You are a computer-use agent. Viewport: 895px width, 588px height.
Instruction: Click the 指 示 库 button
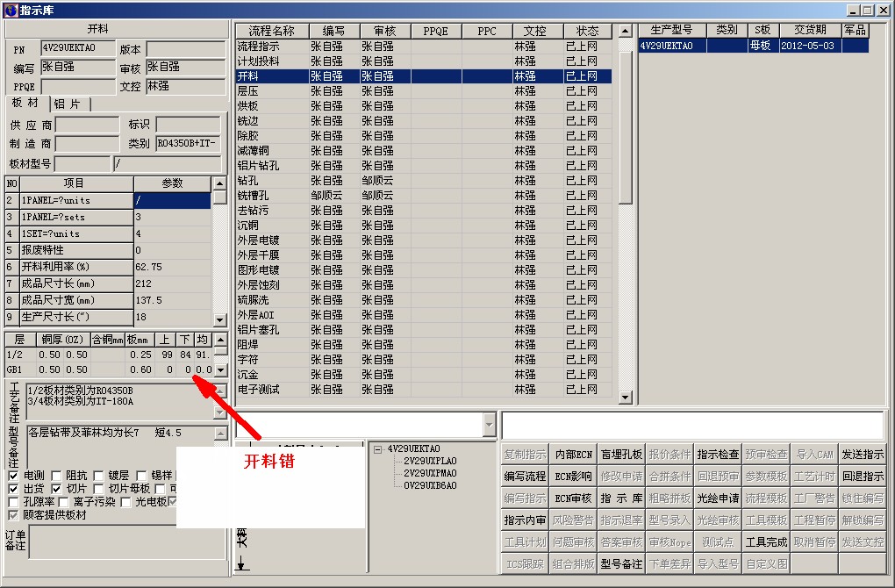tap(621, 498)
